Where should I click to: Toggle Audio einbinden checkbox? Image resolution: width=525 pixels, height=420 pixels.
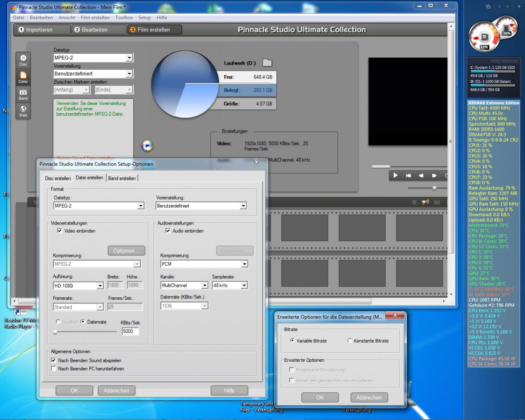click(x=167, y=231)
